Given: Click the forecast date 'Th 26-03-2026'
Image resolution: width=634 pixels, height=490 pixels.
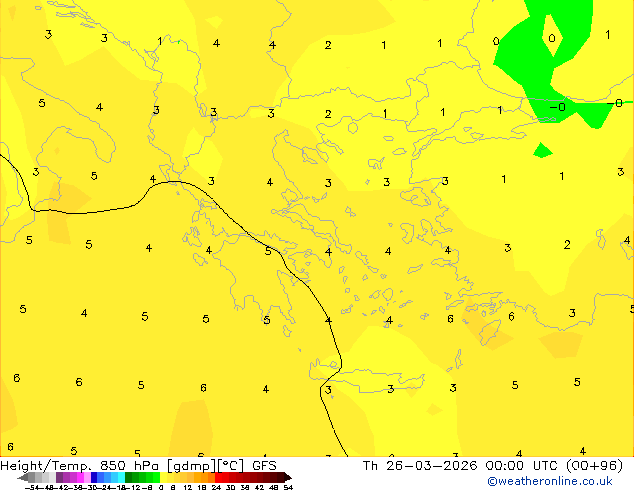Looking at the screenshot, I should [420, 466].
